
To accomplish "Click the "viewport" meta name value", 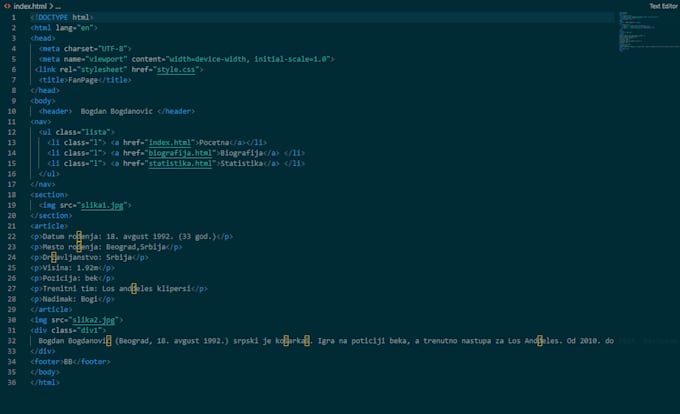I will 106,59.
